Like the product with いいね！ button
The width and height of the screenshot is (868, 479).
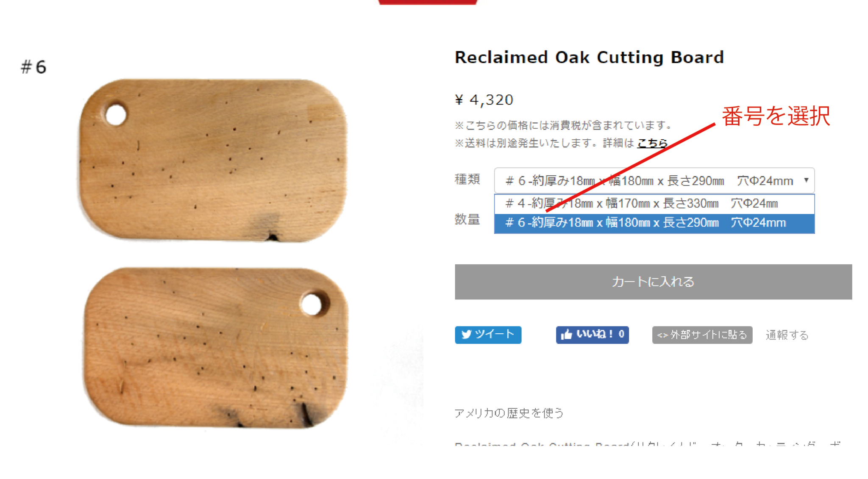point(592,335)
